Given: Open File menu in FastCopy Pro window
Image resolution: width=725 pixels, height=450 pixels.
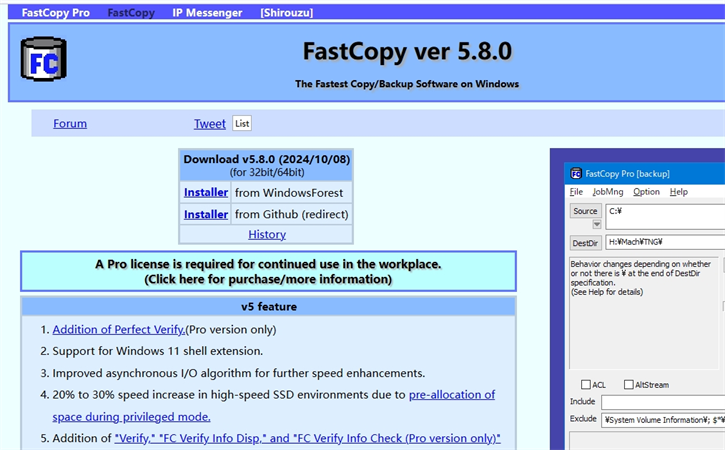Looking at the screenshot, I should click(576, 191).
